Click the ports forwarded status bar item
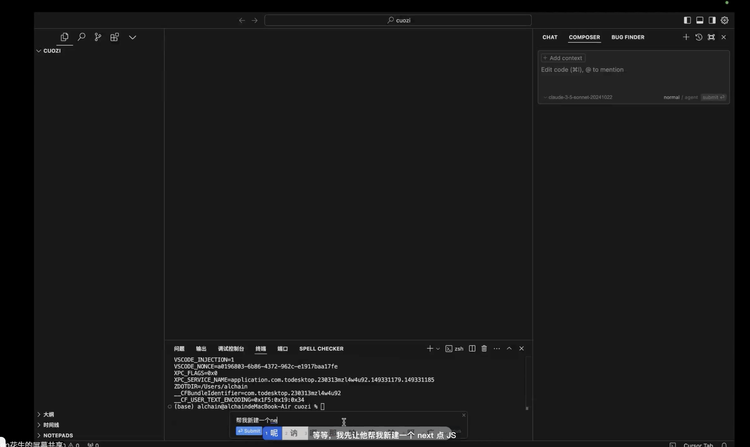The height and width of the screenshot is (447, 750). pos(93,445)
